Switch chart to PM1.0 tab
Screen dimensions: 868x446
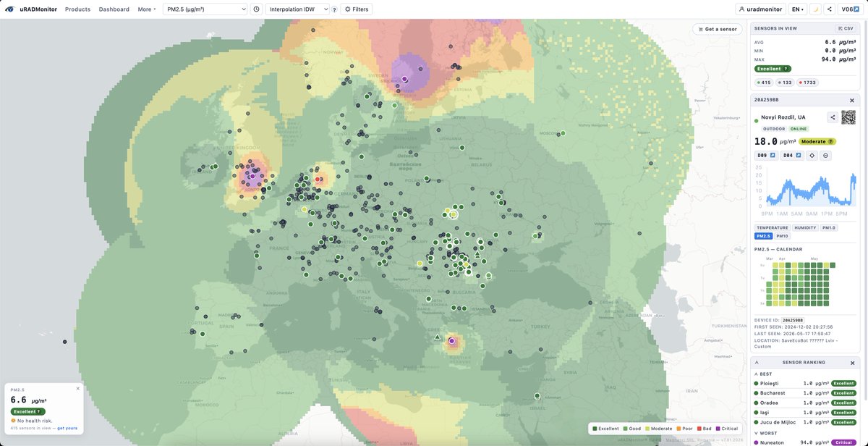pos(829,227)
